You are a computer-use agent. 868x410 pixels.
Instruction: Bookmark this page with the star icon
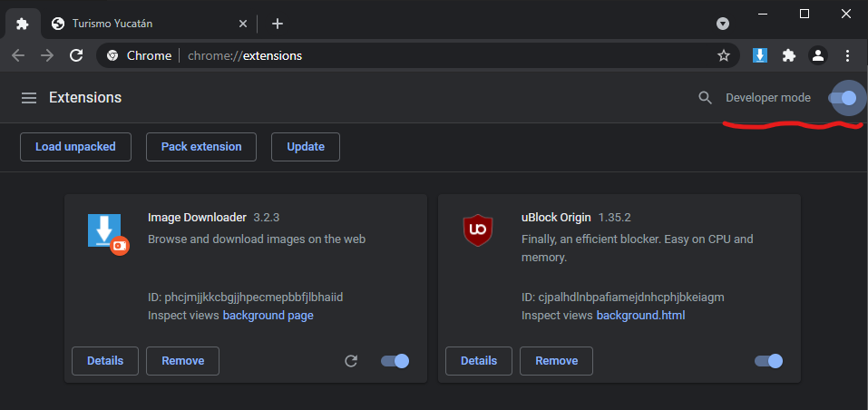pyautogui.click(x=724, y=55)
